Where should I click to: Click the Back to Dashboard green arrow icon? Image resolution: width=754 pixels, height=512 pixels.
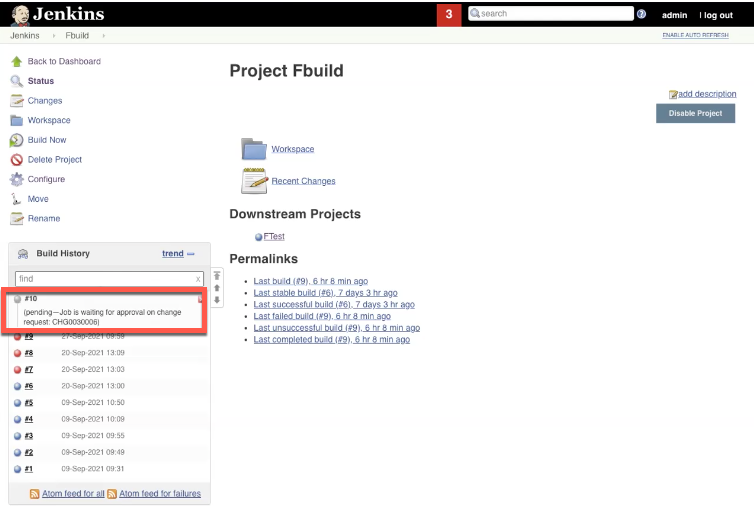[16, 62]
